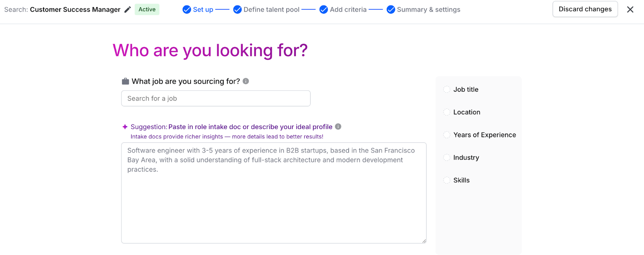Click the checkmark icon for Set up step

[187, 10]
